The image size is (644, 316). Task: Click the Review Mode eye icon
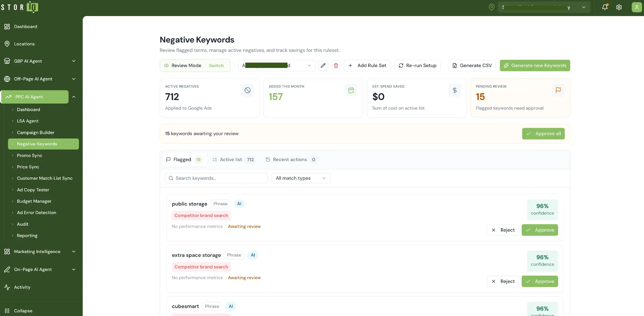coord(166,65)
